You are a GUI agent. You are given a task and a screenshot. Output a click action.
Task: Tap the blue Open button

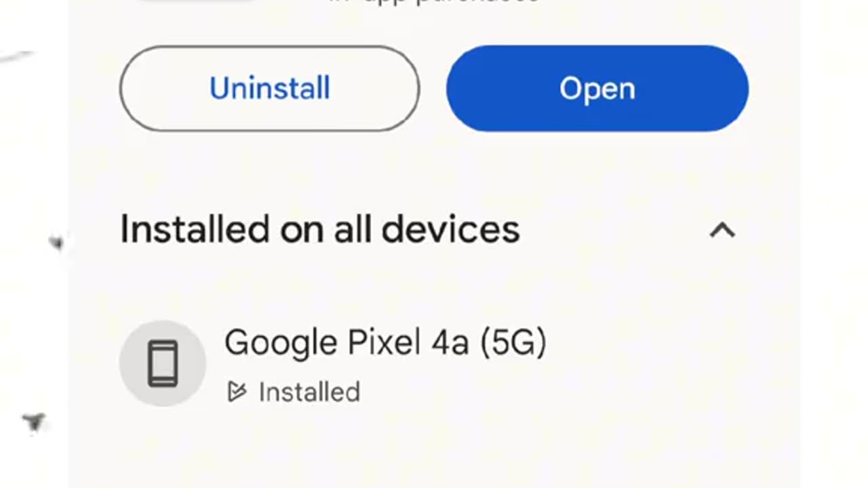pyautogui.click(x=597, y=88)
